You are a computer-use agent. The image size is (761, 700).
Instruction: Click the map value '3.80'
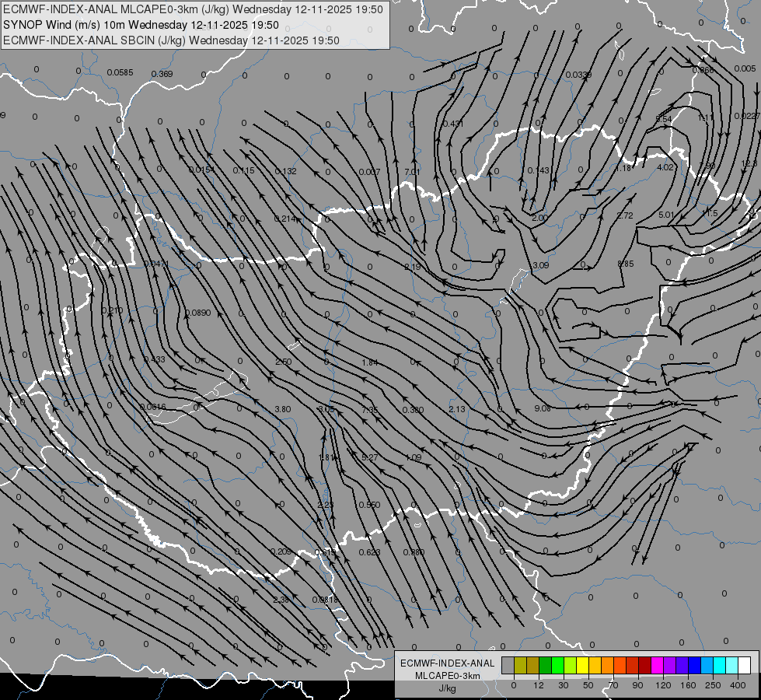click(283, 409)
